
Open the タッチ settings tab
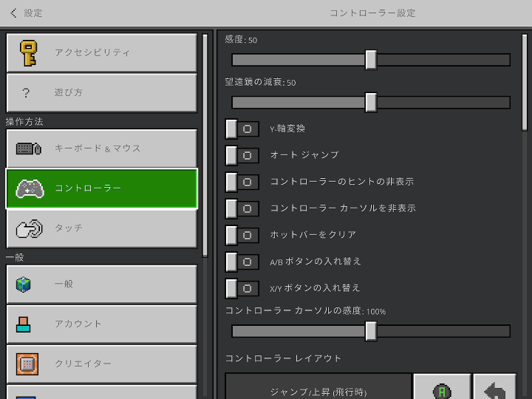102,228
